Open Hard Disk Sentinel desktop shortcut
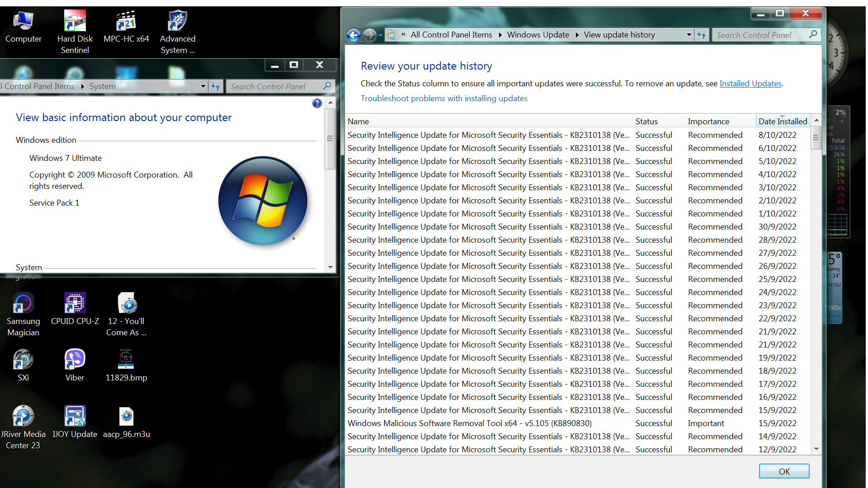 point(75,32)
